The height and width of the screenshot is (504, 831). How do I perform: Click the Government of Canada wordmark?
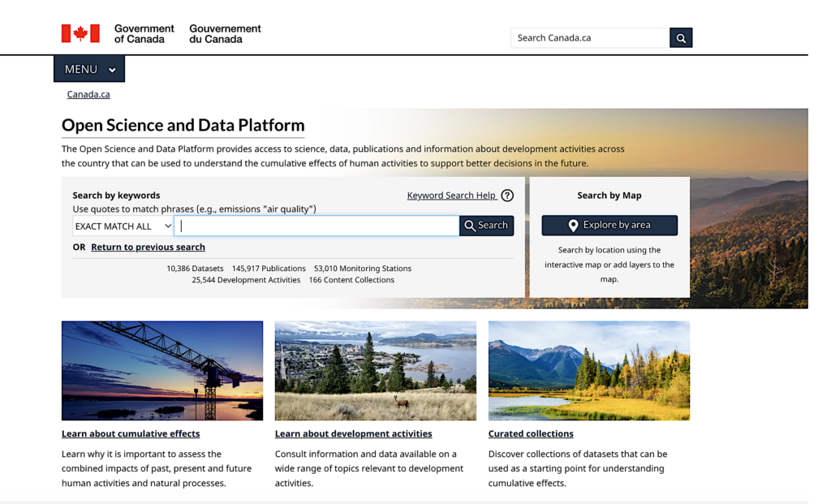[x=144, y=34]
